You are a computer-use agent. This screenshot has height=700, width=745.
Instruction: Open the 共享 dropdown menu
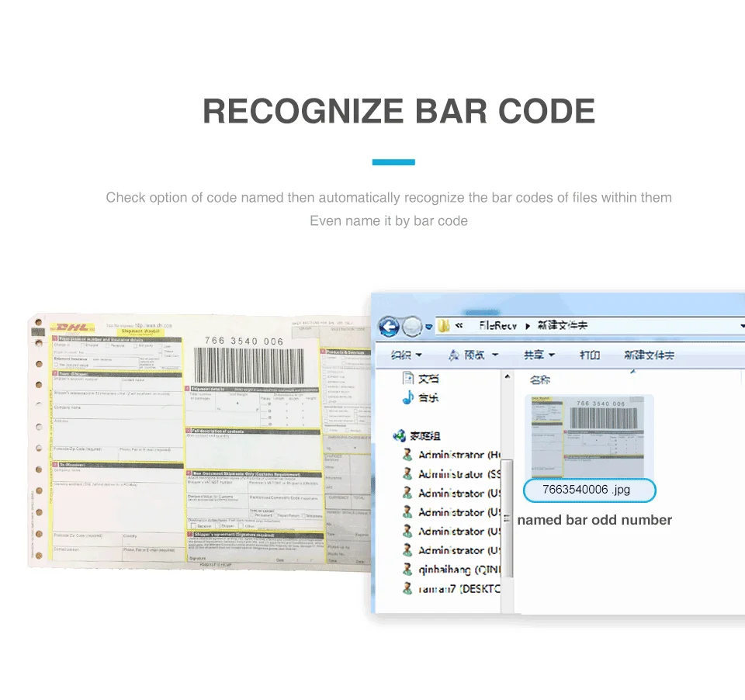[x=539, y=355]
